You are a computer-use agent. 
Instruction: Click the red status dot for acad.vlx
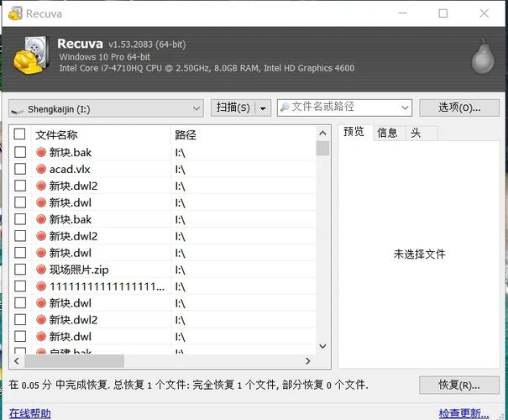click(x=41, y=169)
